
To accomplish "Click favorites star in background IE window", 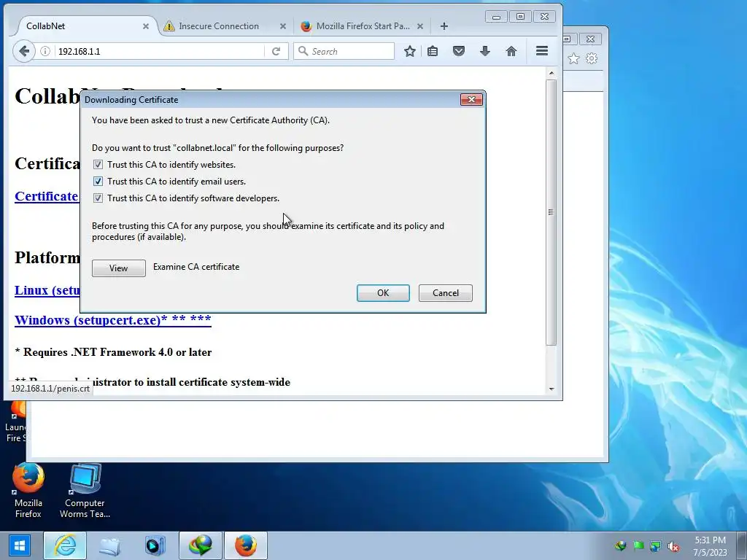I will tap(573, 58).
